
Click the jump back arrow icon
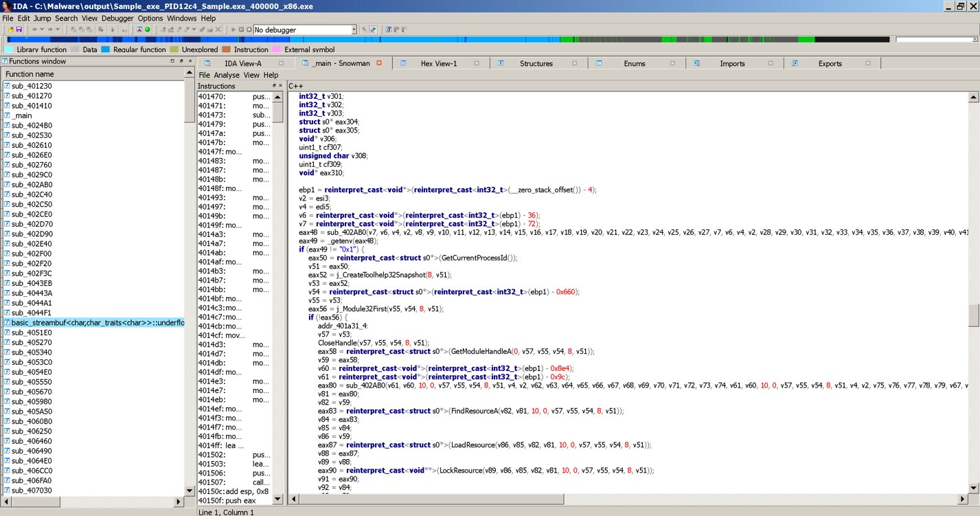point(34,30)
